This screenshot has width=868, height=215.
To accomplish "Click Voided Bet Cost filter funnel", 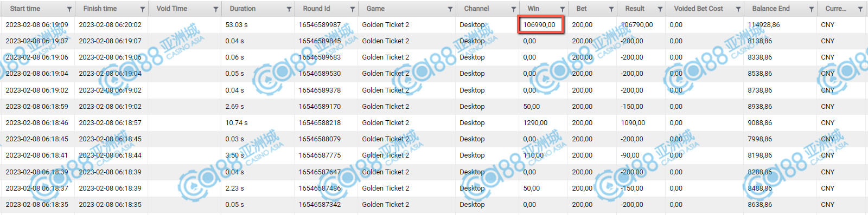I will point(738,9).
